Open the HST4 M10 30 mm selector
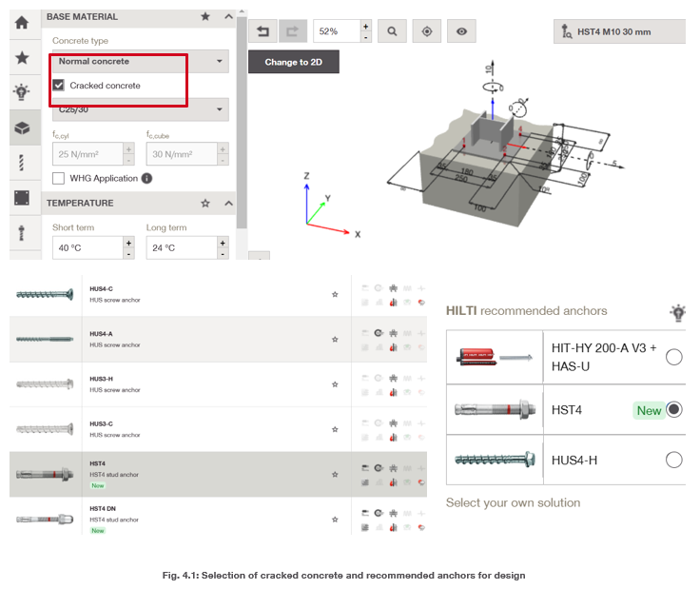 point(620,31)
